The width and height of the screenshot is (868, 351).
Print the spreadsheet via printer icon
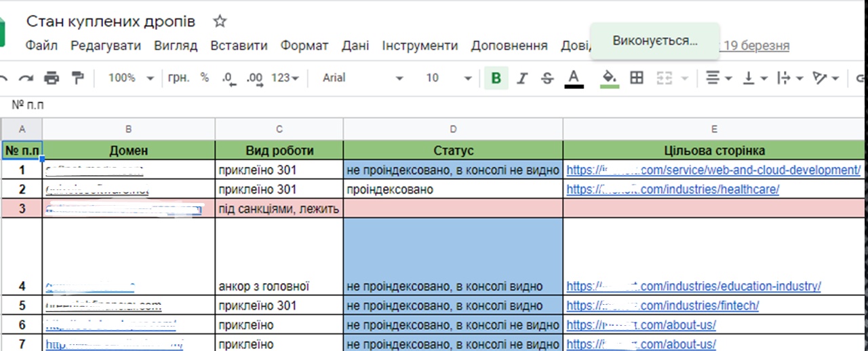point(52,78)
